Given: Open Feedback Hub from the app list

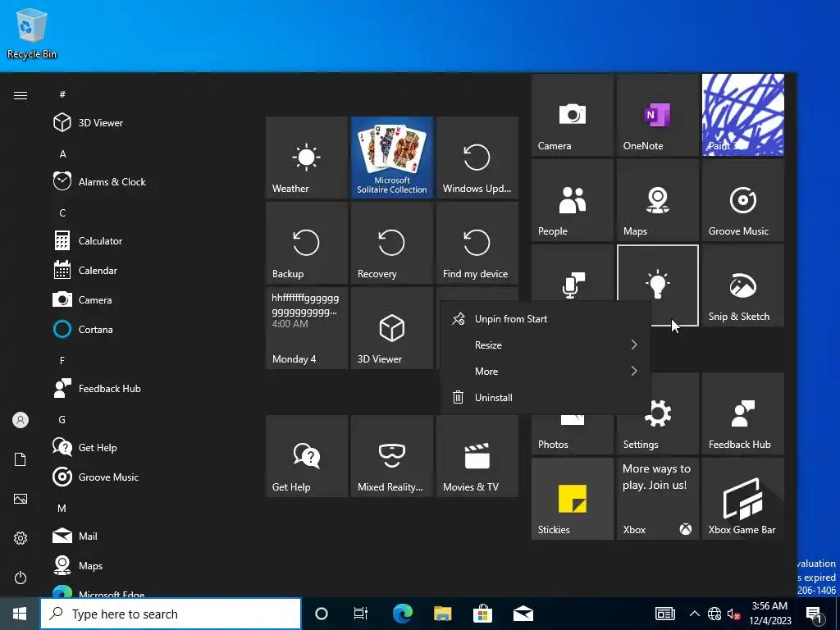Looking at the screenshot, I should 150,388.
